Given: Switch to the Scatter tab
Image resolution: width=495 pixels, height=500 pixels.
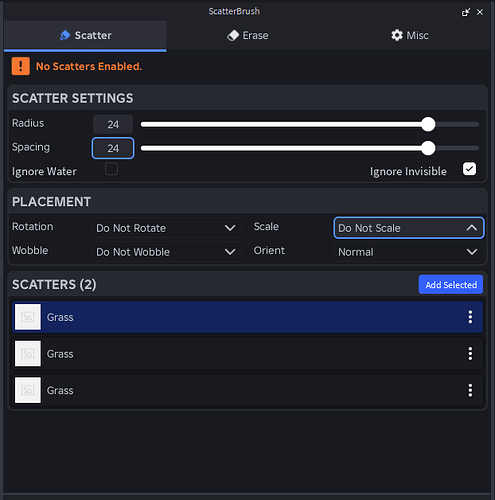Looking at the screenshot, I should click(x=85, y=36).
